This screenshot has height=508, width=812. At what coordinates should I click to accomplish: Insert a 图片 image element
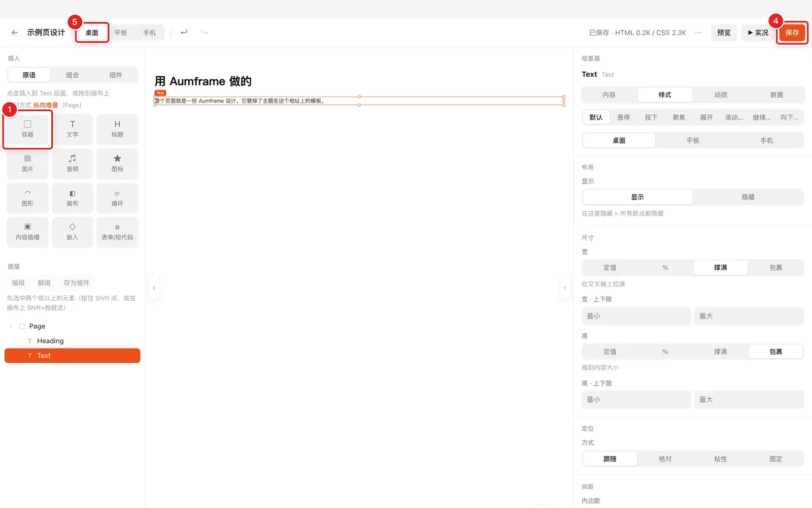(27, 164)
